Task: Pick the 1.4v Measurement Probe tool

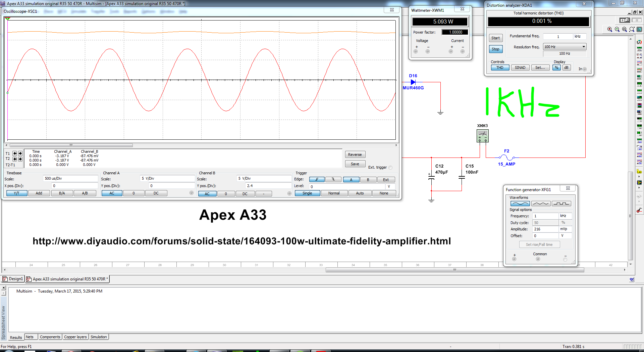Action: point(639,171)
